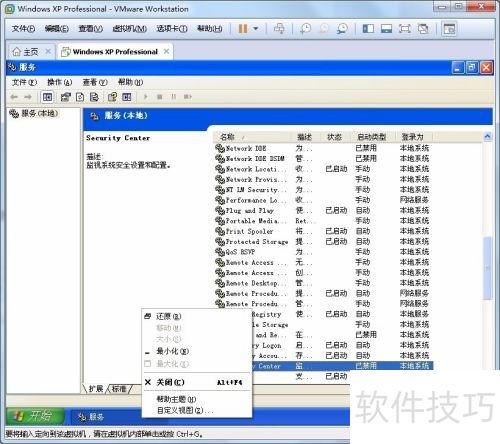Select the Plug and Play service
The image size is (500, 444).
coord(323,210)
